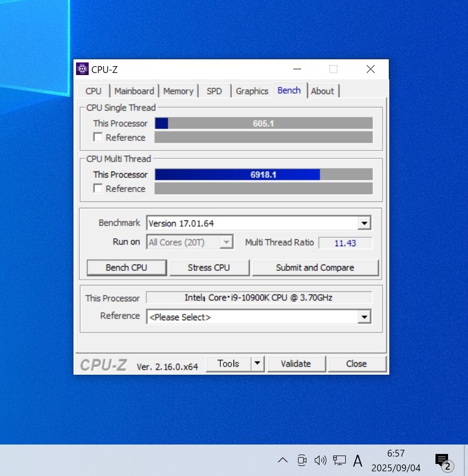Open the About tab
The width and height of the screenshot is (468, 476).
pyautogui.click(x=322, y=91)
